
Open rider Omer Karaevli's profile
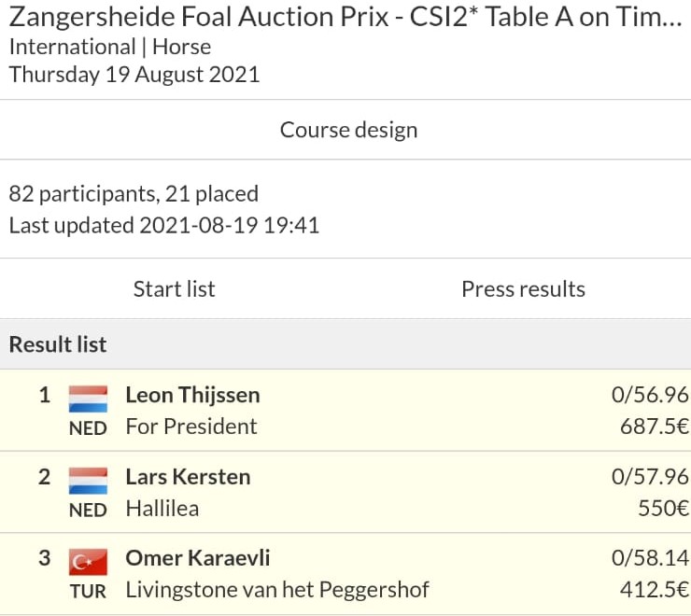[198, 558]
